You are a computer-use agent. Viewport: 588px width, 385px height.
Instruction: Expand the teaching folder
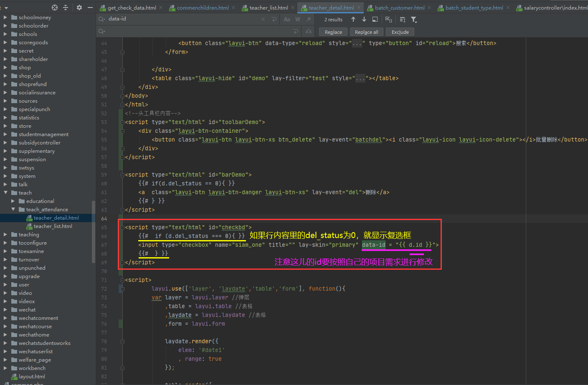click(5, 234)
